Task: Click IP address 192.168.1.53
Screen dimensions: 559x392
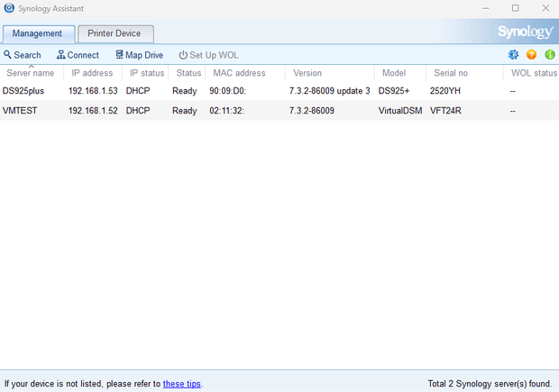Action: pyautogui.click(x=93, y=91)
